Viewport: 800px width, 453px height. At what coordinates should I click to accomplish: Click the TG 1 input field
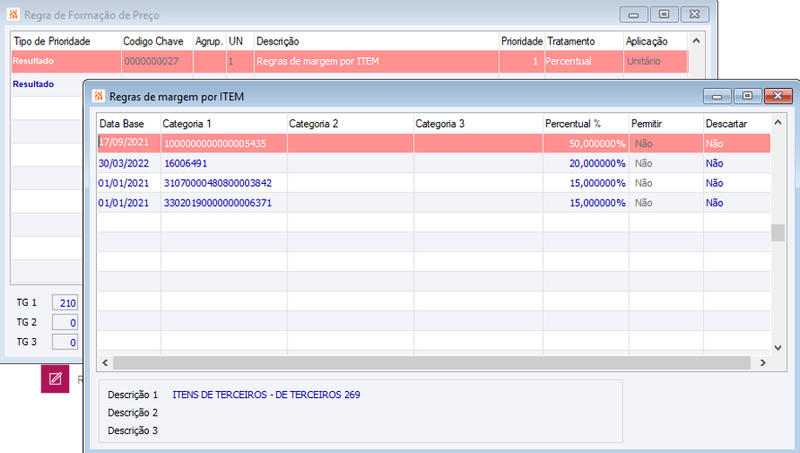pyautogui.click(x=65, y=303)
